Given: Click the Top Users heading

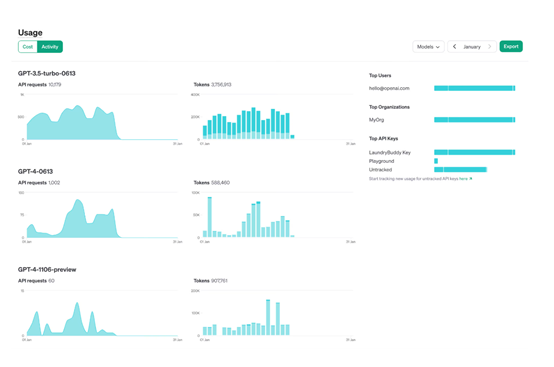Looking at the screenshot, I should coord(380,75).
